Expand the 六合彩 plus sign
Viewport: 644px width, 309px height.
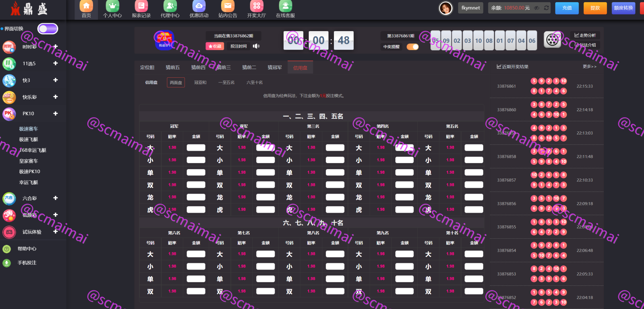coord(56,198)
